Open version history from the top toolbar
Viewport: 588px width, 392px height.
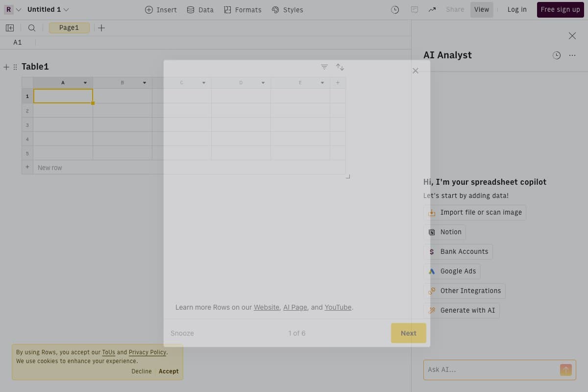click(x=395, y=9)
